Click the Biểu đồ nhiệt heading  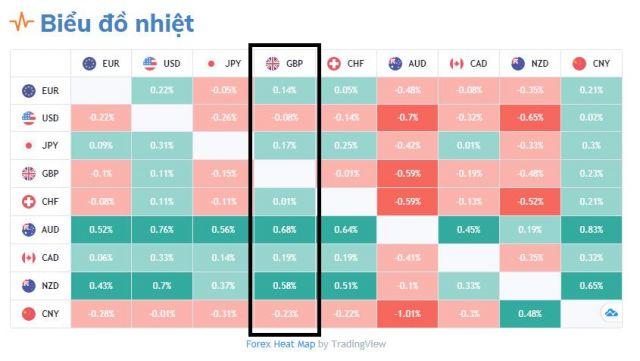pyautogui.click(x=117, y=23)
